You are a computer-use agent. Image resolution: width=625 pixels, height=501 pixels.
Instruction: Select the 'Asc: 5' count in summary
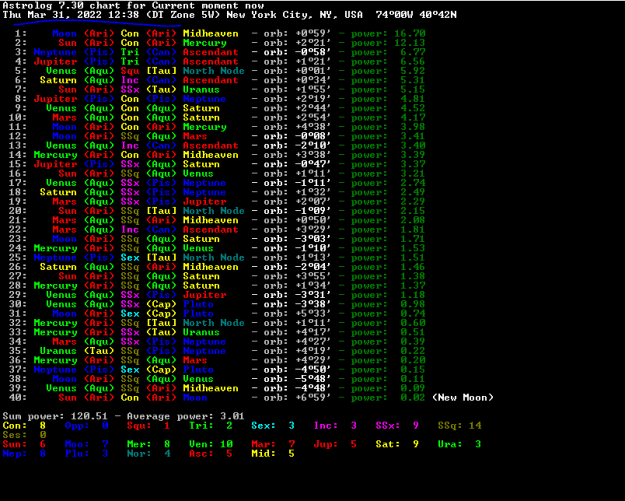(210, 454)
